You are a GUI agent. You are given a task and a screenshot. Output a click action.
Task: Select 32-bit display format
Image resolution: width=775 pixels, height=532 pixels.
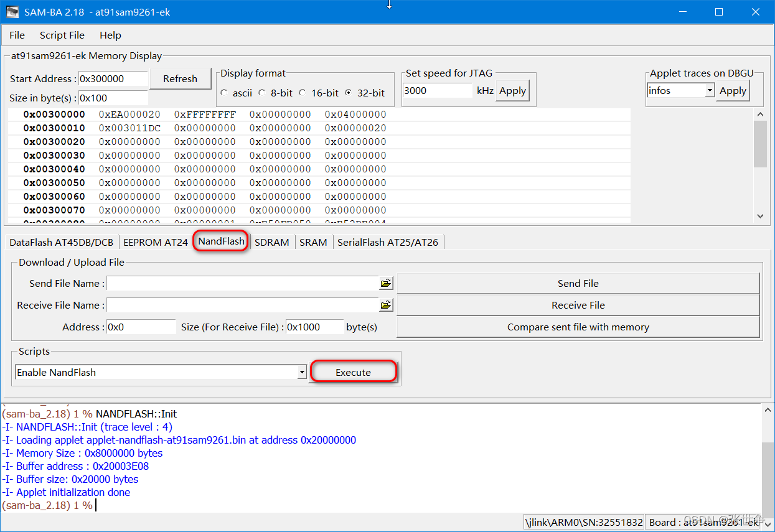[348, 93]
